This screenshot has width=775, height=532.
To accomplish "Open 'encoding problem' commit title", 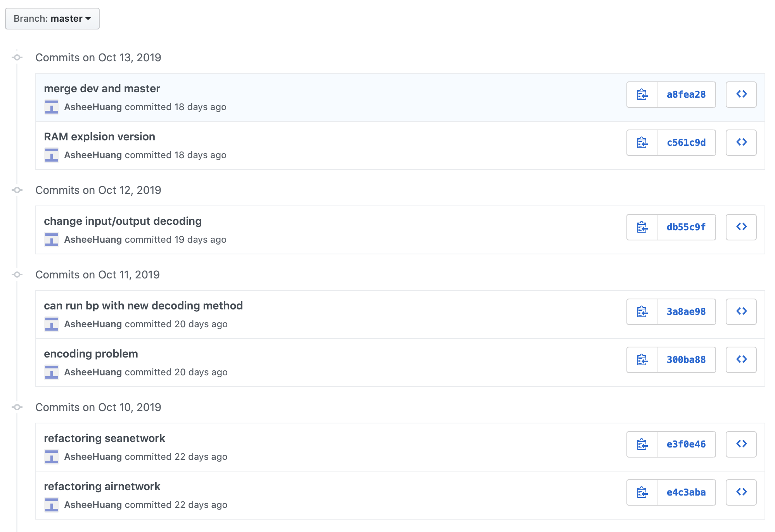I will tap(91, 354).
